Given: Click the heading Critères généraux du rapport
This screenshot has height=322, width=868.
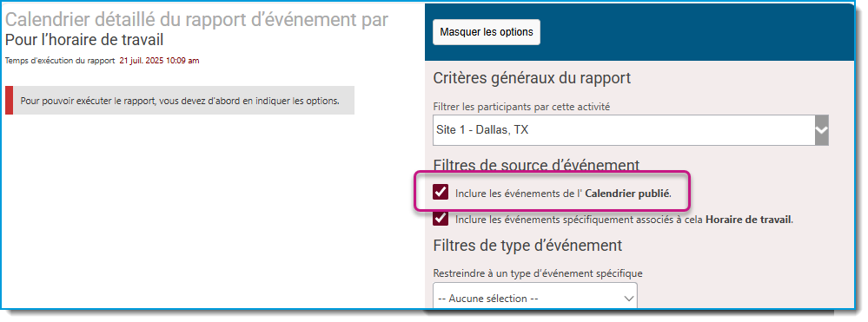Looking at the screenshot, I should click(x=532, y=78).
